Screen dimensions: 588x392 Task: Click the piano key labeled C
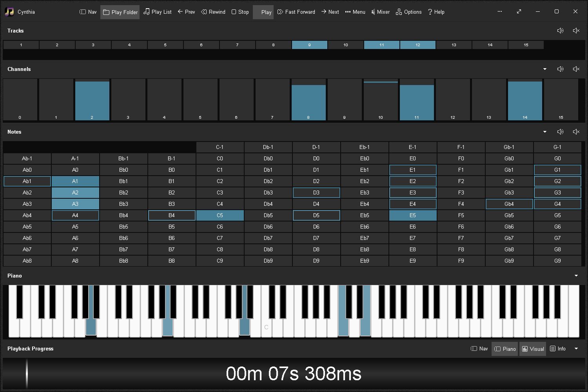click(x=266, y=327)
